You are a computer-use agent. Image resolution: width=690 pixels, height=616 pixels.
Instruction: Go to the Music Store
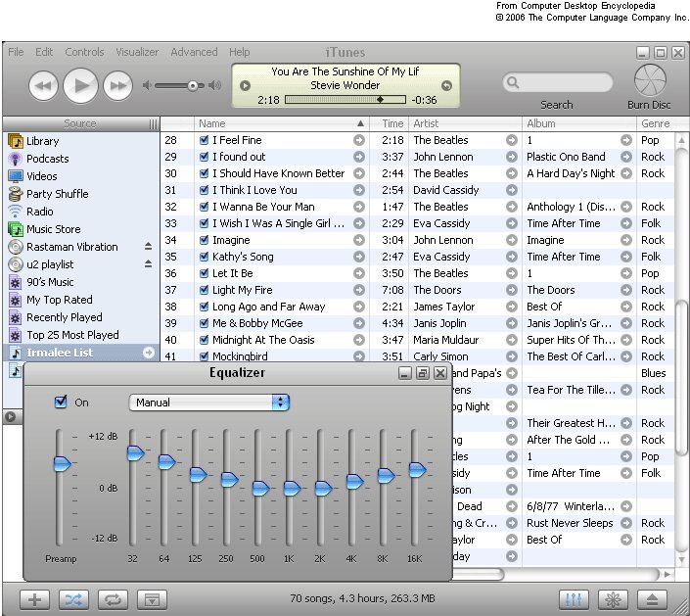[x=53, y=229]
